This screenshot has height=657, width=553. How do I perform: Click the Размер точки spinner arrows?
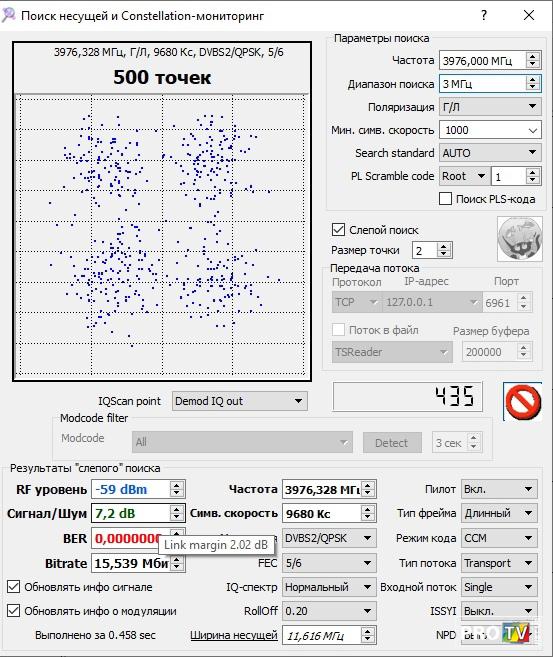coord(444,251)
